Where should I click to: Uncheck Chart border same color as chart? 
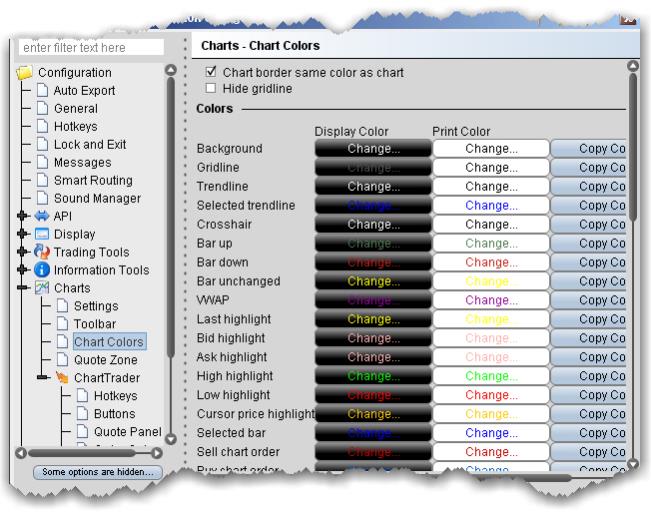(x=210, y=73)
